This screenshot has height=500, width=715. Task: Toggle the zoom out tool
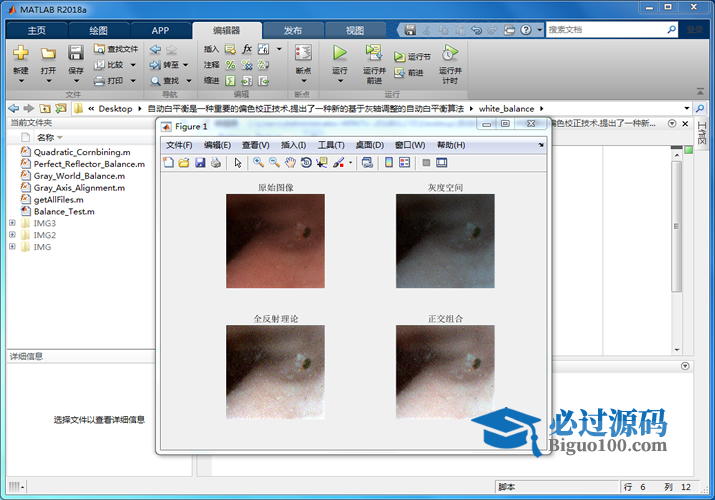click(x=275, y=163)
